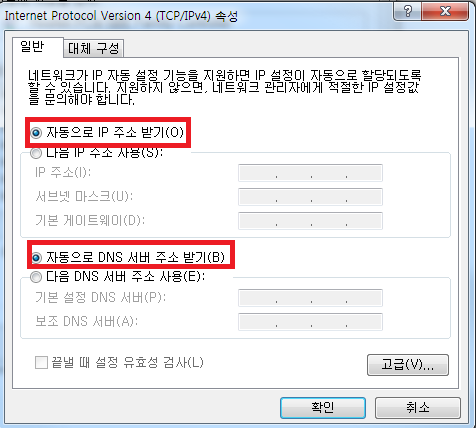Image resolution: width=476 pixels, height=428 pixels.
Task: Click the 기본 게이트웨이 input field
Action: pyautogui.click(x=310, y=221)
